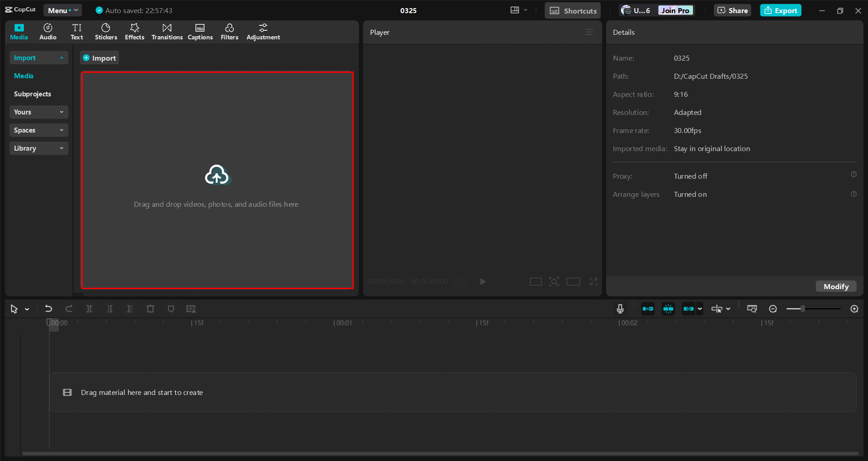The image size is (868, 461).
Task: Open the Effects panel
Action: pos(134,31)
